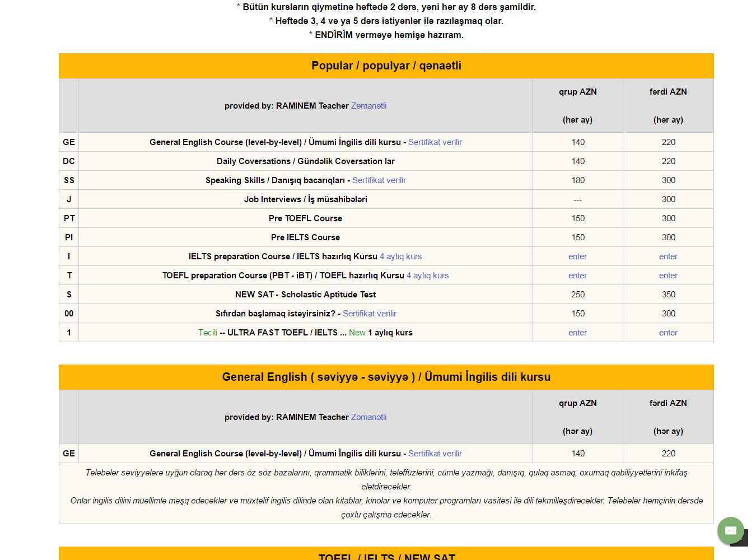The height and width of the screenshot is (560, 756).
Task: Select the qrup enter link for TOEFL preparation
Action: (x=577, y=276)
